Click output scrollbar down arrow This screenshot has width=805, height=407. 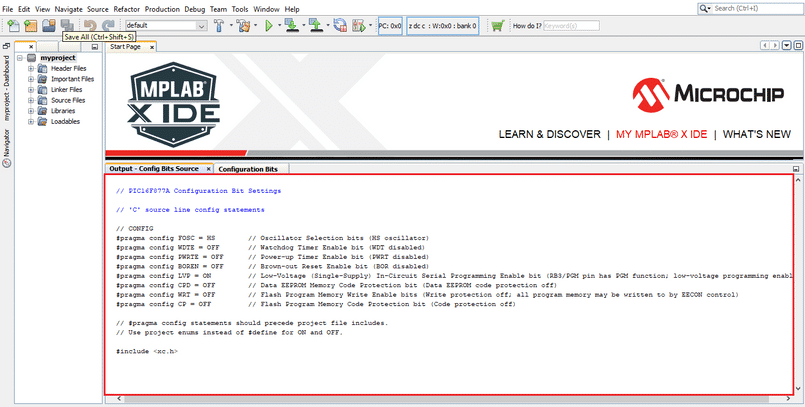[x=799, y=390]
